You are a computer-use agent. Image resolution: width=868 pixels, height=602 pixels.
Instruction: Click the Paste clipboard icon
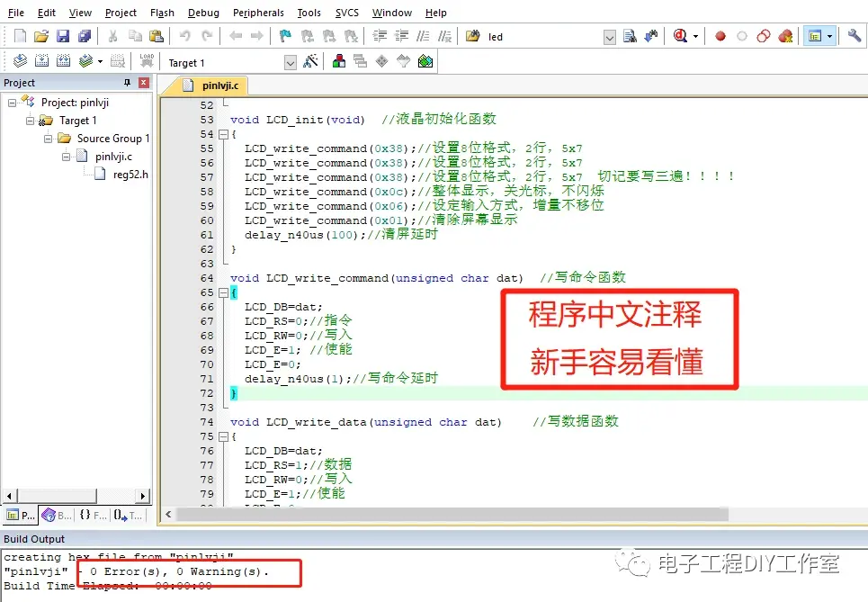tap(157, 37)
